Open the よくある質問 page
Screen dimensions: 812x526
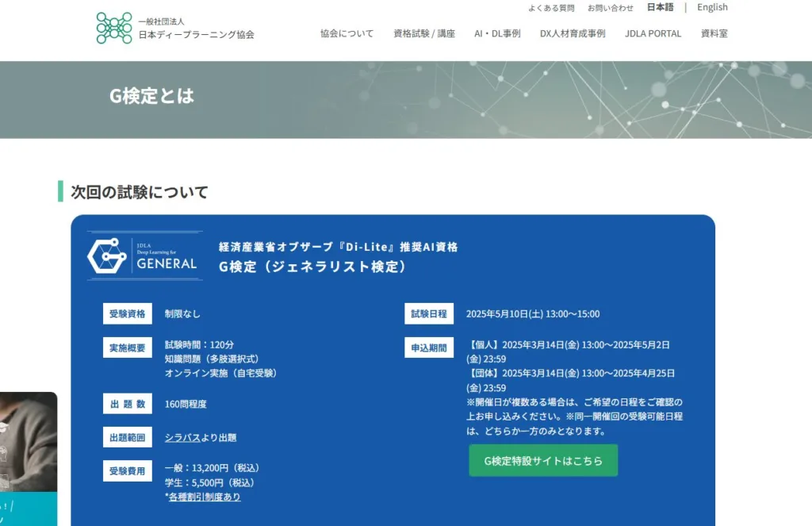click(551, 8)
